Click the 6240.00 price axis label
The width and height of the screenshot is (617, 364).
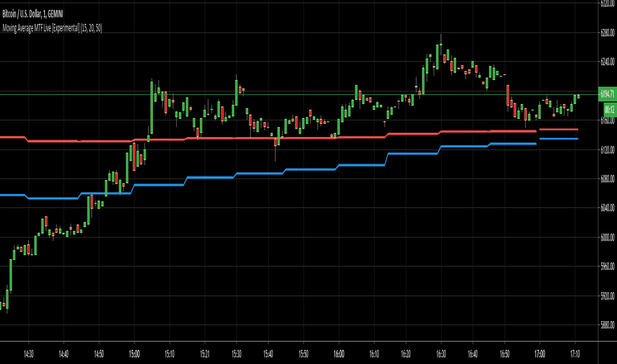coord(608,62)
